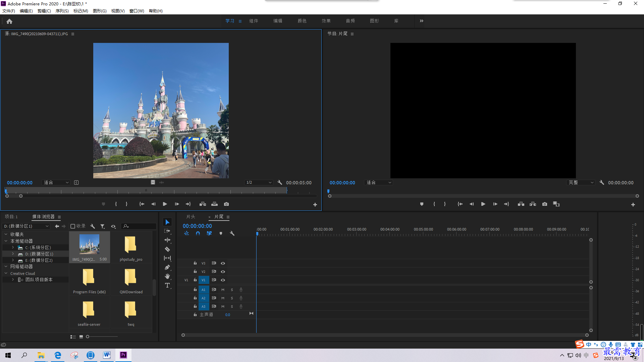Select the Ripple Edit tool
644x362 pixels.
click(x=167, y=240)
